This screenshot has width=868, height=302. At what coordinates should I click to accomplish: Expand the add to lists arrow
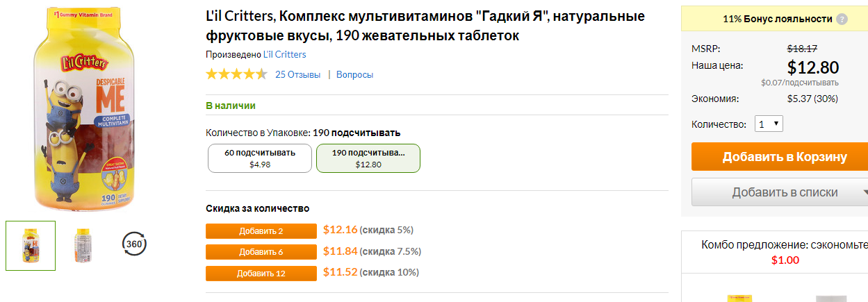coord(864,192)
